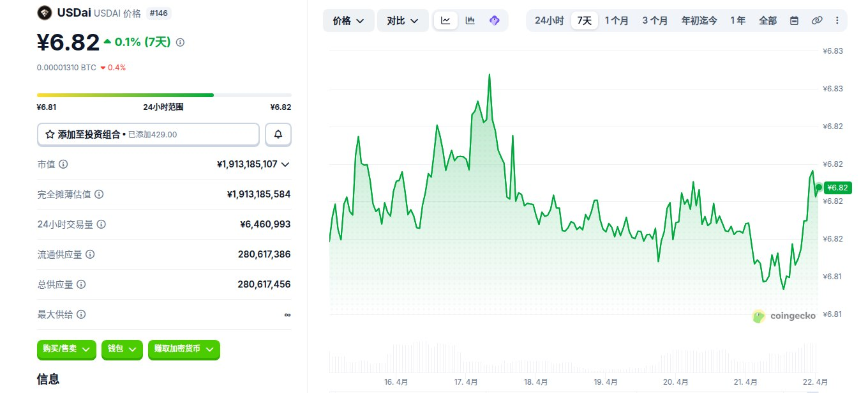Viewport: 868px width, 393px height.
Task: Open the calendar date range picker
Action: click(794, 20)
